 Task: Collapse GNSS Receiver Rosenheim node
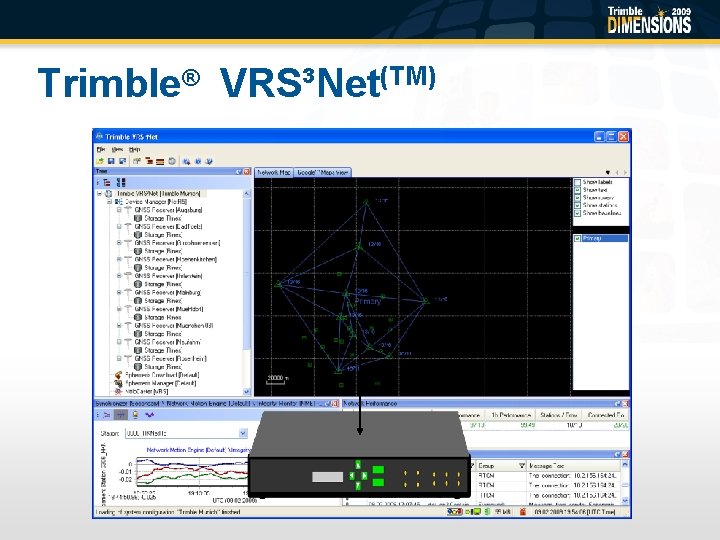(x=119, y=358)
